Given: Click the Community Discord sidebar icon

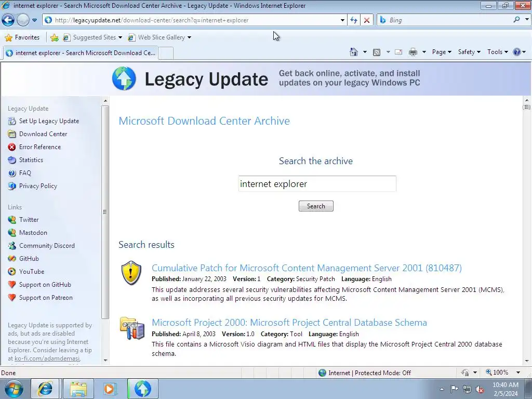Looking at the screenshot, I should click(12, 246).
